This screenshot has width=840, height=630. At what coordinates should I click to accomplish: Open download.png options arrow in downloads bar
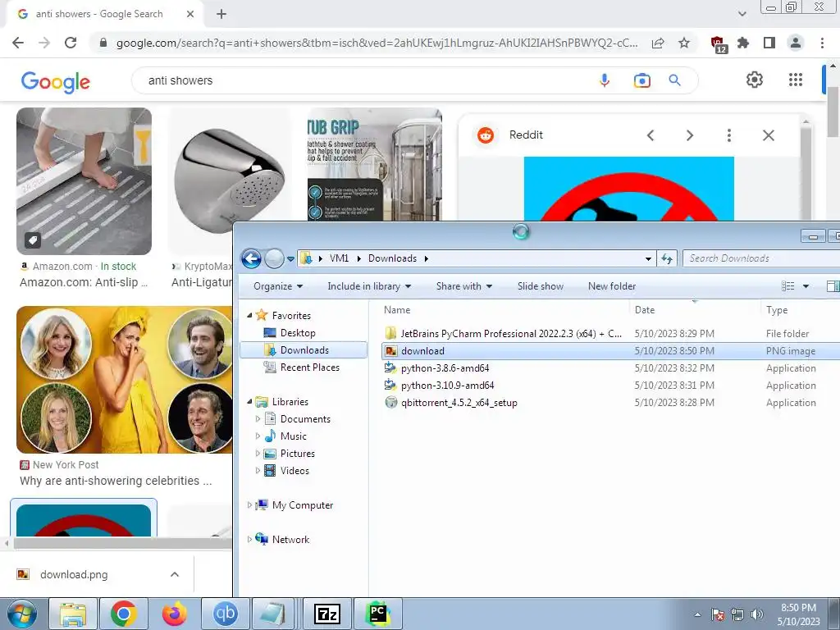175,574
